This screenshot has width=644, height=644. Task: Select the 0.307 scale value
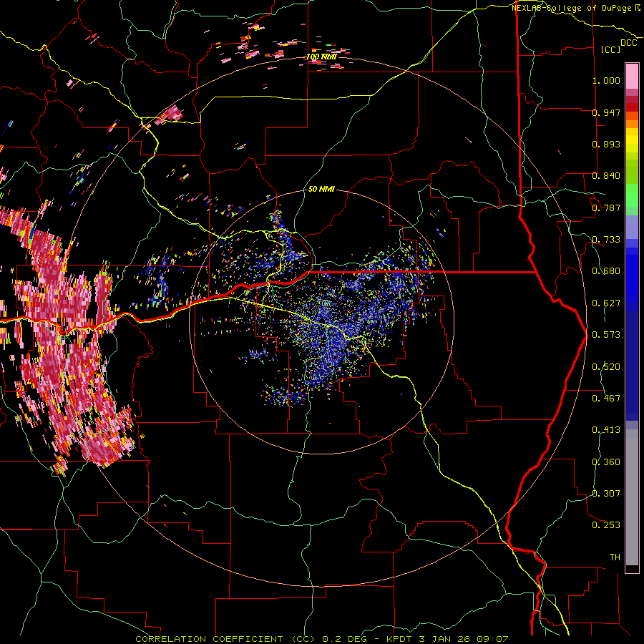click(606, 494)
